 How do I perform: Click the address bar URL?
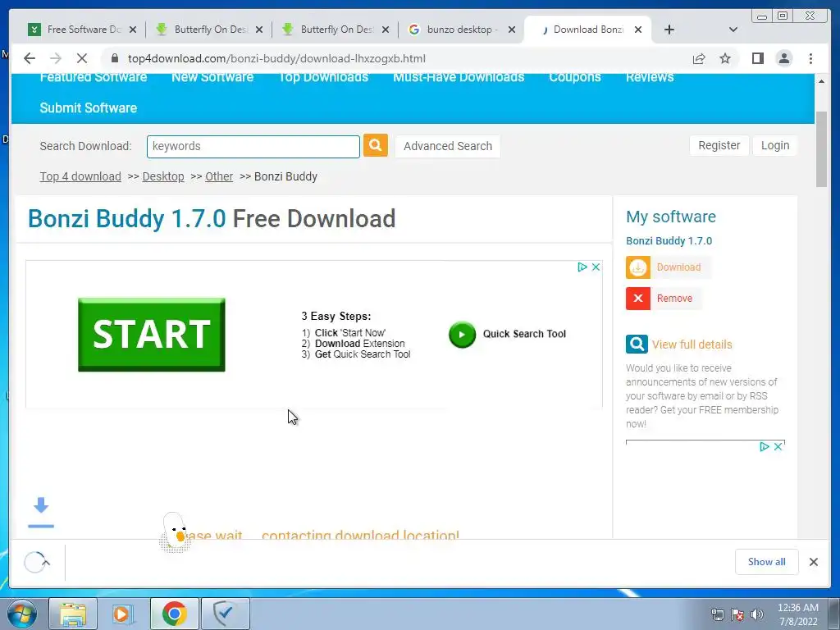pyautogui.click(x=276, y=58)
